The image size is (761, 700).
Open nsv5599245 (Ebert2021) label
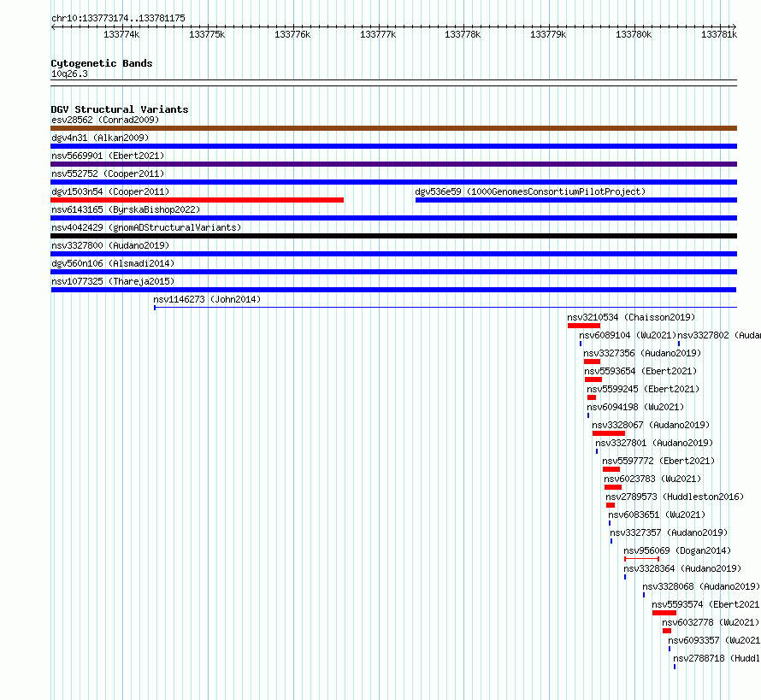[643, 389]
